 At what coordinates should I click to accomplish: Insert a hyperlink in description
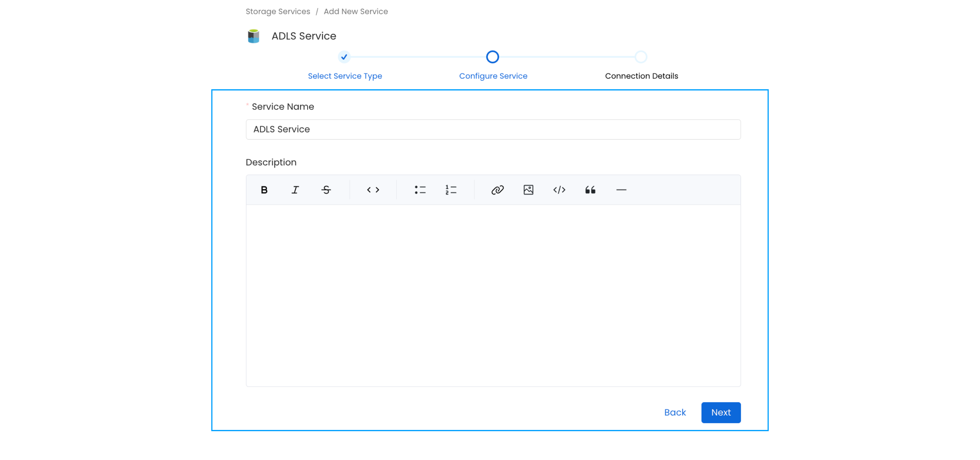tap(497, 190)
